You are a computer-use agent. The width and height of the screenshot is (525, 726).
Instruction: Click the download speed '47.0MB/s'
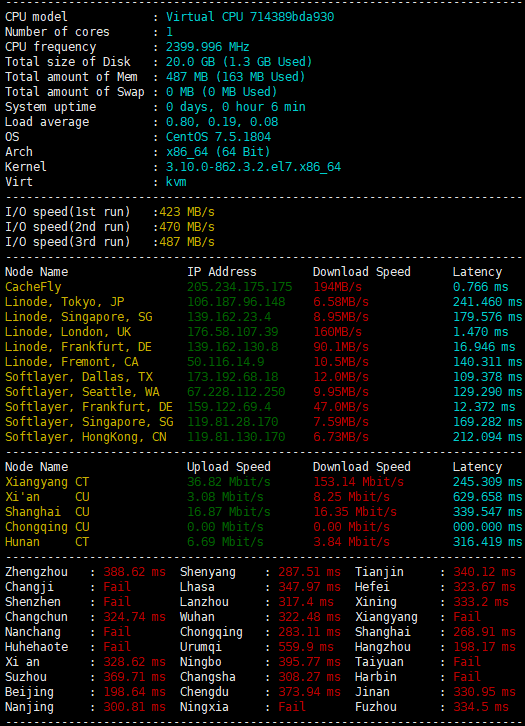[341, 407]
